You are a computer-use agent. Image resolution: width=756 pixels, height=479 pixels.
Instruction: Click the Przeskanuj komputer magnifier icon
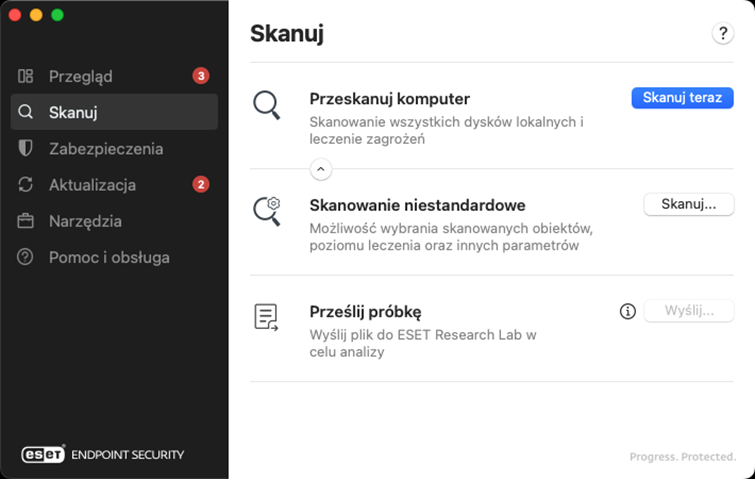[x=266, y=105]
